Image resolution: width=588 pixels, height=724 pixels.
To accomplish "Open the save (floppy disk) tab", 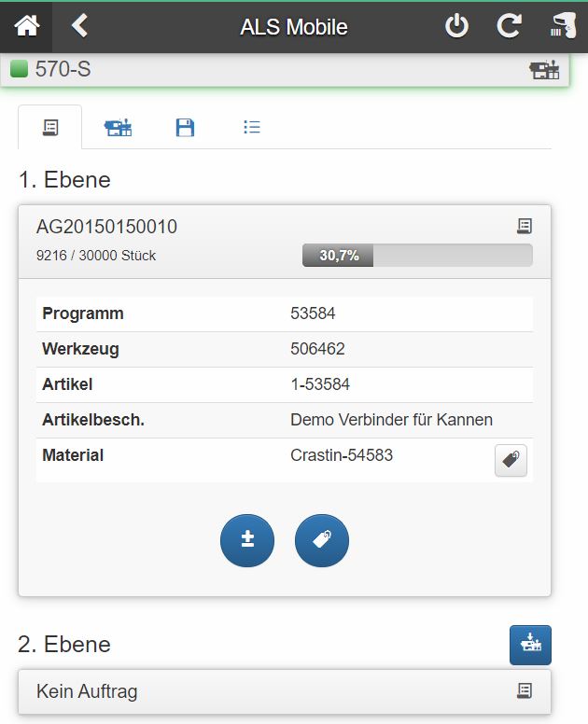I will pos(185,128).
